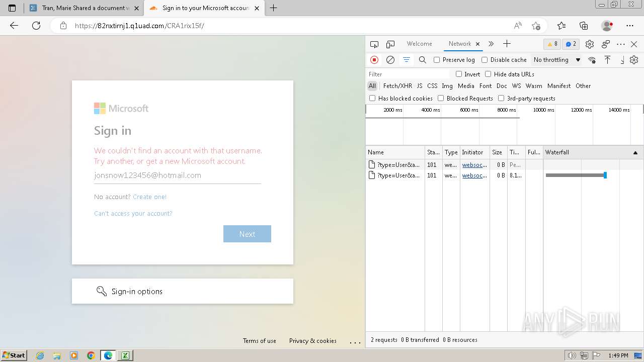The height and width of the screenshot is (362, 644).
Task: Click the Inspect element picker icon
Action: [x=374, y=44]
